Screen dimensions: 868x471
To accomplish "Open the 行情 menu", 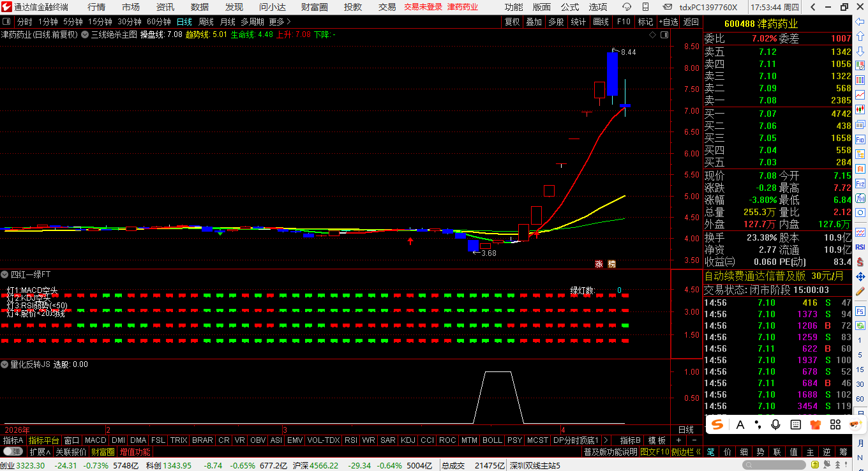I will coord(96,7).
